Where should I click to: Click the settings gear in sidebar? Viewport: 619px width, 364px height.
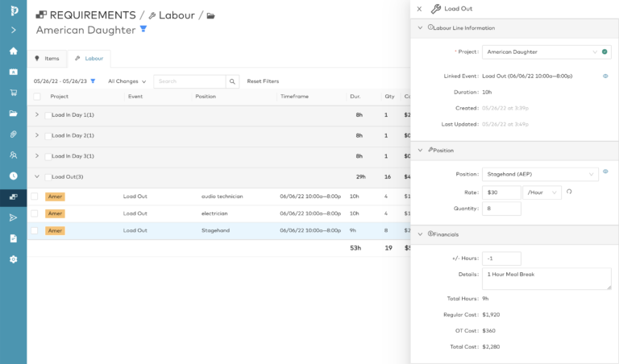(13, 259)
